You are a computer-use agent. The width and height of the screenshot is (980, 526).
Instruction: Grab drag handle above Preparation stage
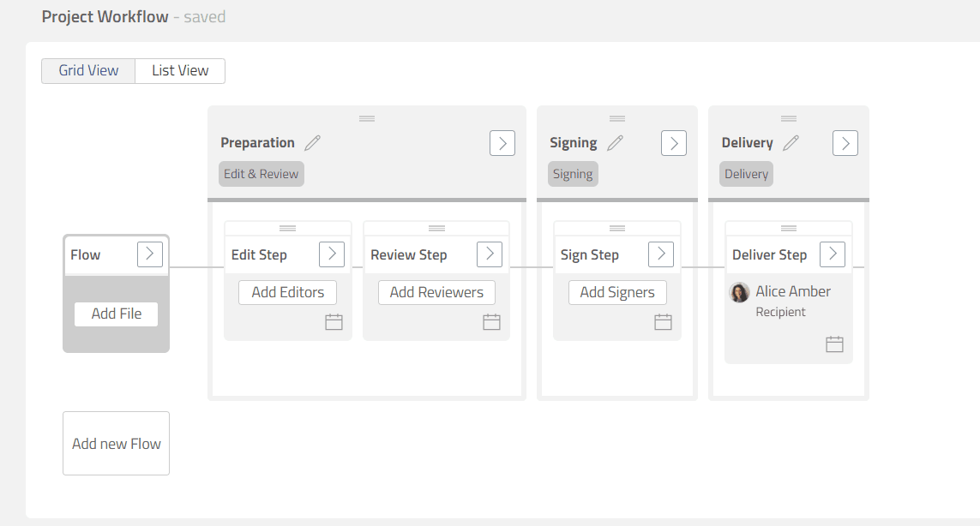coord(367,118)
